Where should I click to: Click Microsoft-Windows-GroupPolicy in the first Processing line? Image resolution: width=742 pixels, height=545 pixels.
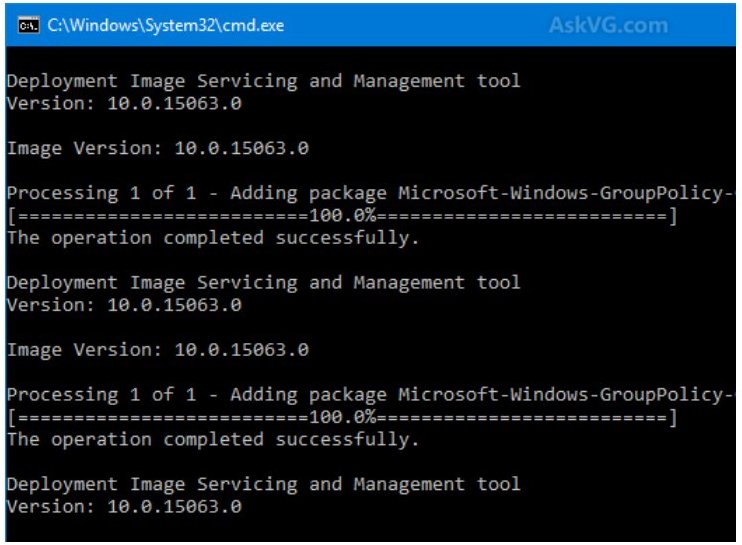pos(566,193)
